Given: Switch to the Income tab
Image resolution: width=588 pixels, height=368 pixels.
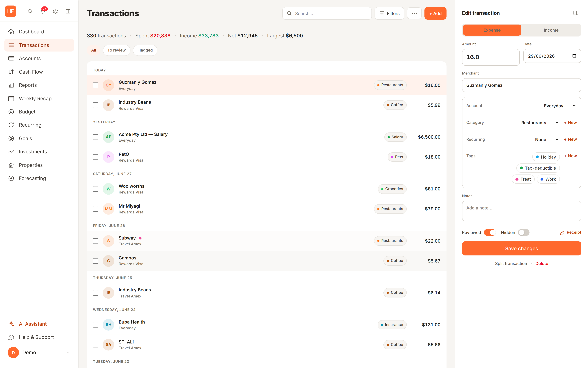Looking at the screenshot, I should [x=551, y=30].
